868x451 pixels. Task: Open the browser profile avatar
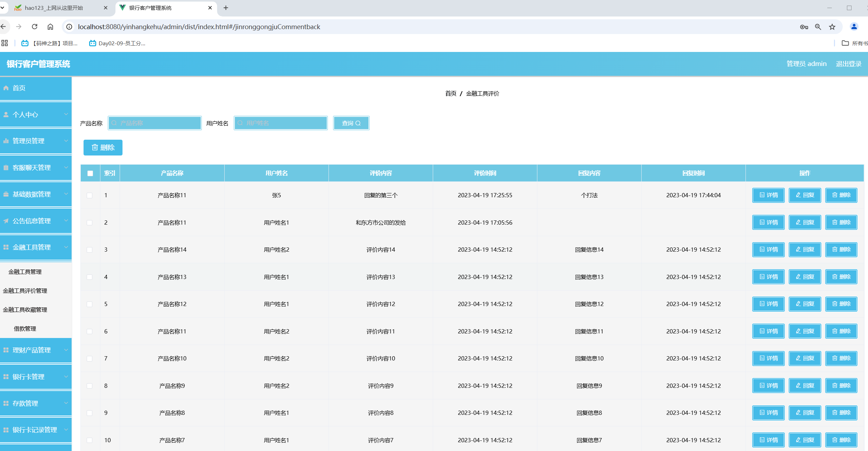[x=854, y=27]
